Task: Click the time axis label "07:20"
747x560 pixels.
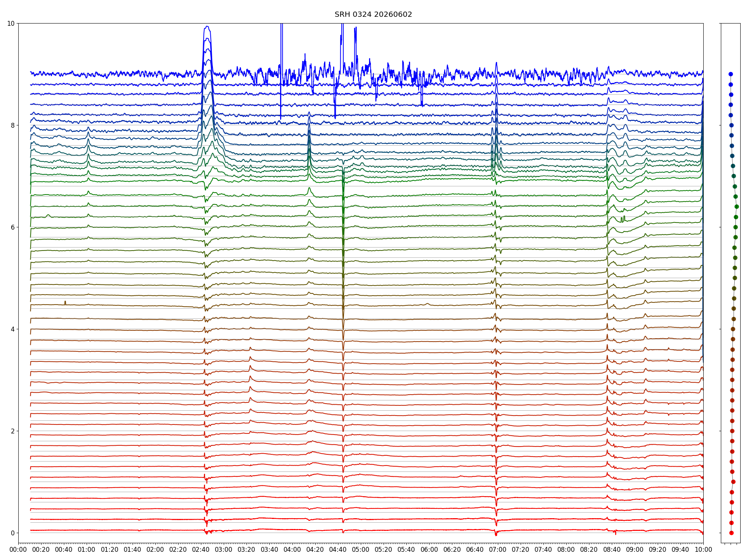Action: (x=521, y=550)
